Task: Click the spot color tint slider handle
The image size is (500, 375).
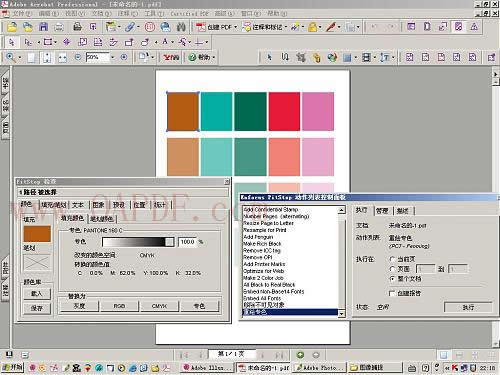Action: [x=169, y=242]
